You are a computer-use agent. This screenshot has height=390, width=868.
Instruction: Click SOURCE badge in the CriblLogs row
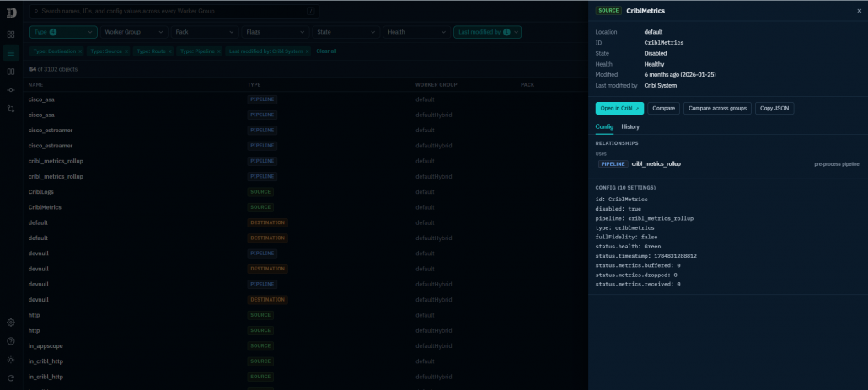point(260,192)
